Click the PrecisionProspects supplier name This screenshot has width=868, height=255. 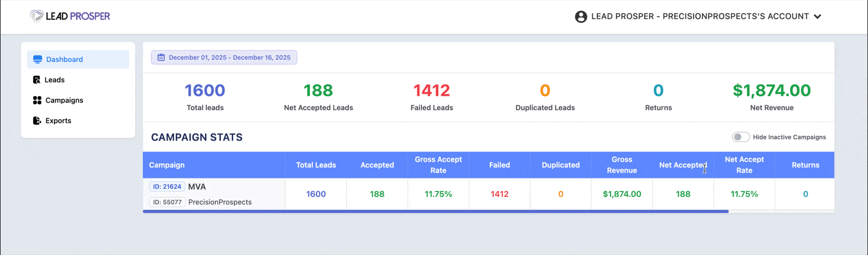[x=220, y=202]
